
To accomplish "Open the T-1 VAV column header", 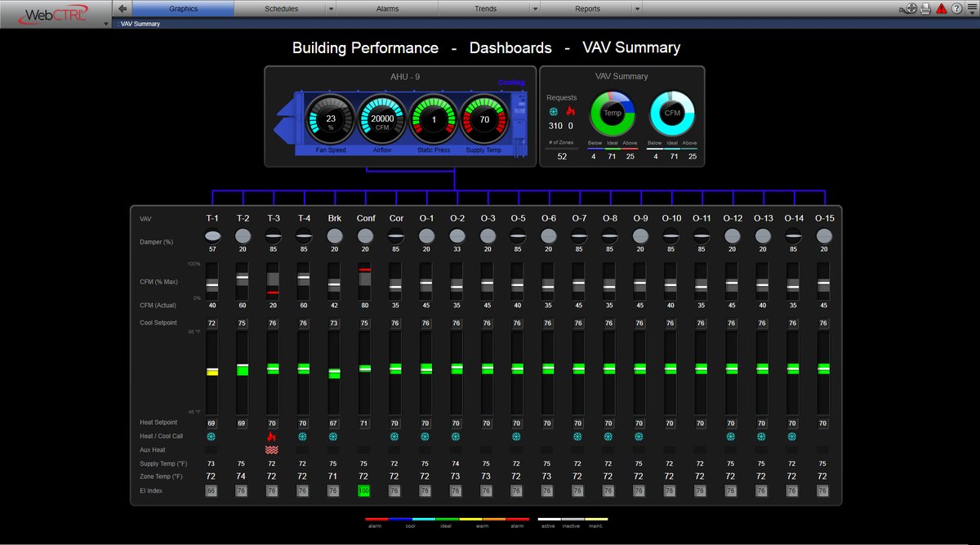I will point(212,218).
